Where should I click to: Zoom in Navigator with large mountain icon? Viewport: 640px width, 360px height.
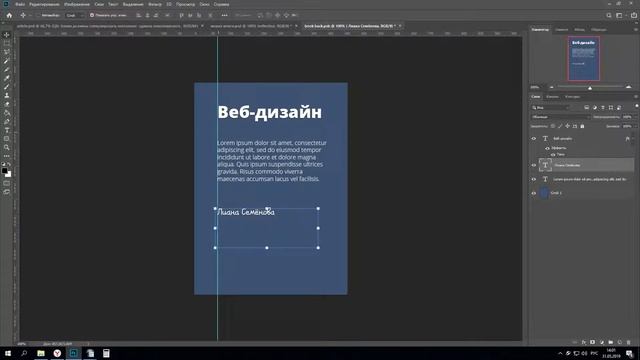[x=629, y=87]
